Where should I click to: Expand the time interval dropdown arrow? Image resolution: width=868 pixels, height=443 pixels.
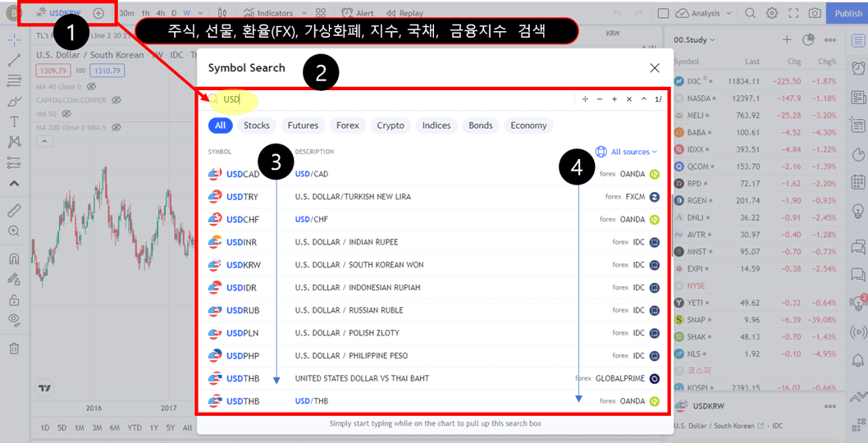(200, 13)
